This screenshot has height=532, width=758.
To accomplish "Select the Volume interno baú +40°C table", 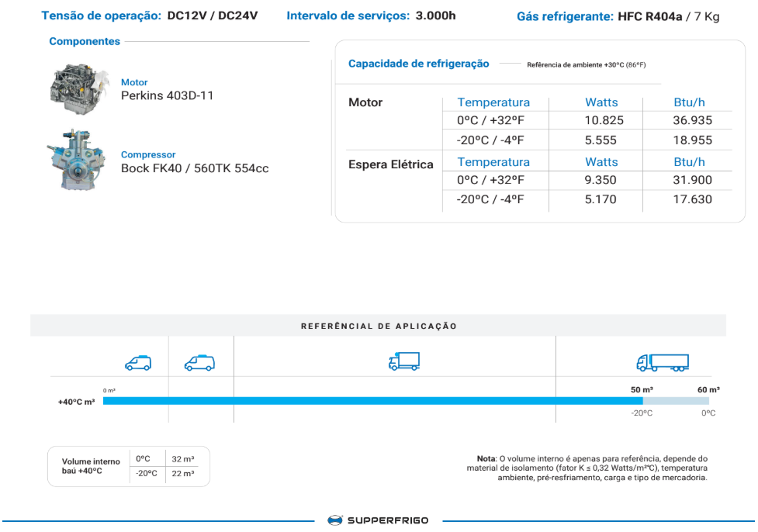I will coord(130,465).
